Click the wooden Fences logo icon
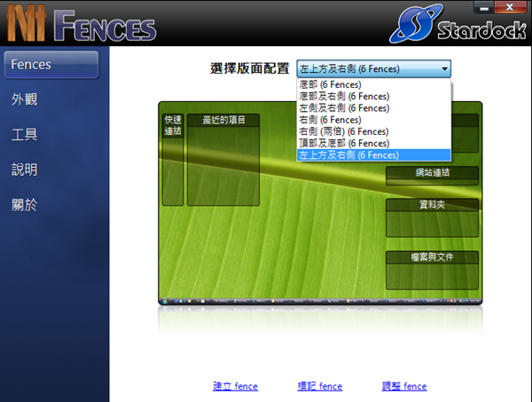Viewport: 532px width, 402px height. 26,23
